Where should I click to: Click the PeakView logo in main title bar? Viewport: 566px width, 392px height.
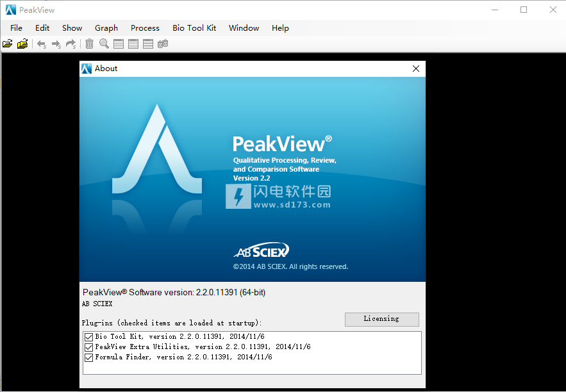11,10
